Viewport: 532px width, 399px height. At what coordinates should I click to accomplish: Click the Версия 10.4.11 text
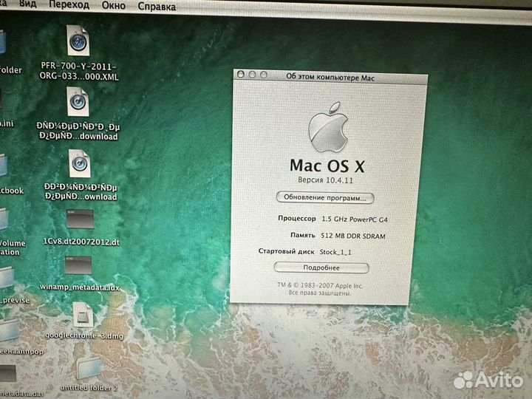point(325,180)
